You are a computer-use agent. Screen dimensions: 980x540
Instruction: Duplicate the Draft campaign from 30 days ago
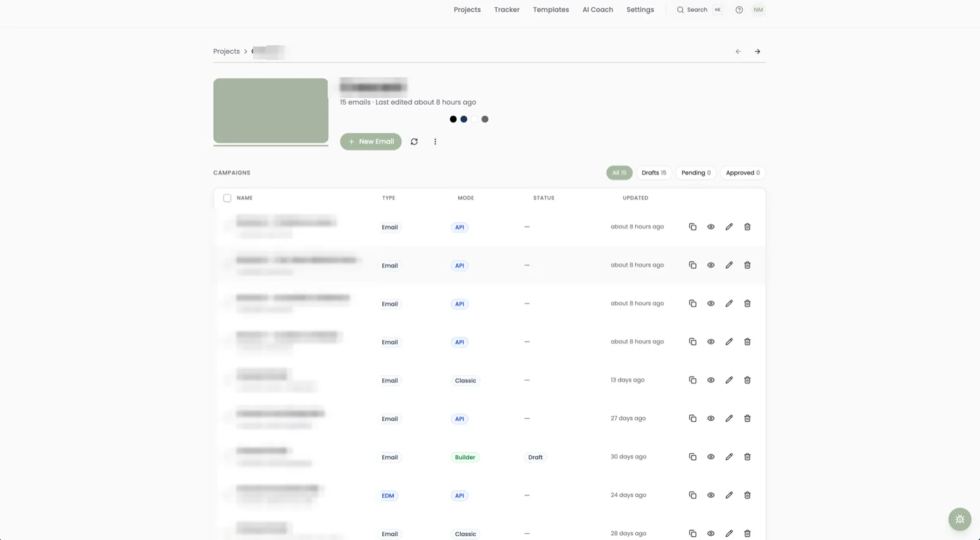[693, 457]
